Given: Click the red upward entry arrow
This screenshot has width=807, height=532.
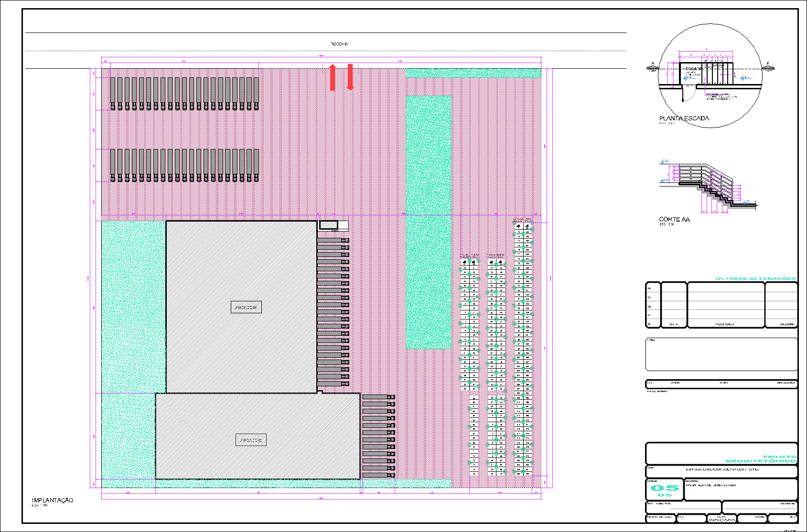Looking at the screenshot, I should pyautogui.click(x=333, y=77).
